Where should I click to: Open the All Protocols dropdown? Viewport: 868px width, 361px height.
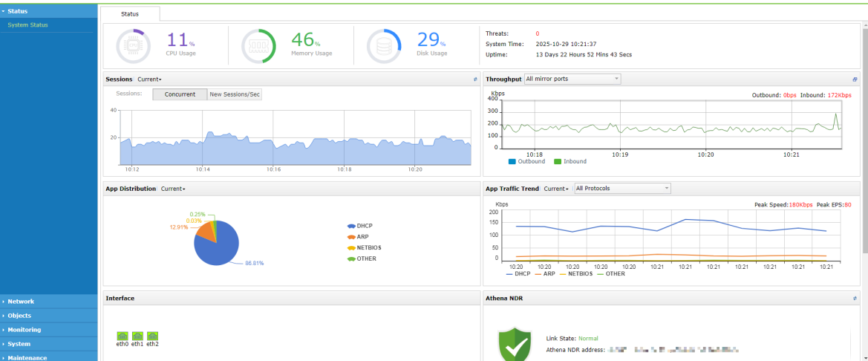622,188
